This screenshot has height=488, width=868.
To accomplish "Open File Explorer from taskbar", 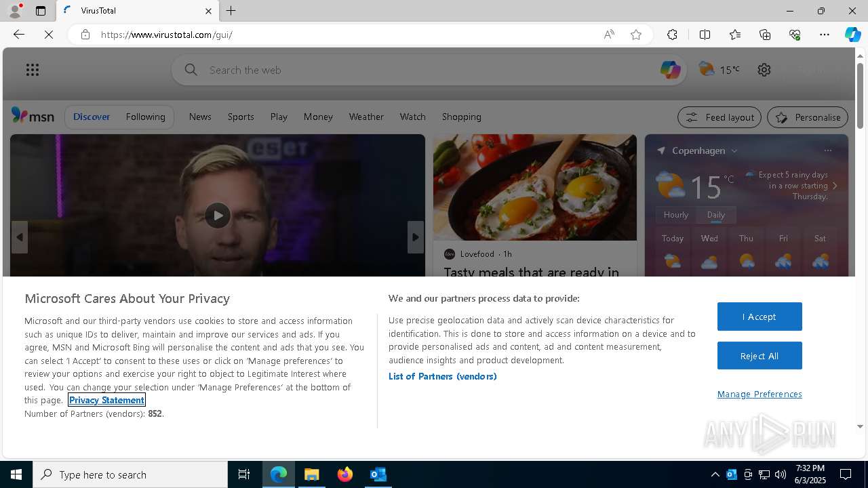I will click(x=312, y=474).
